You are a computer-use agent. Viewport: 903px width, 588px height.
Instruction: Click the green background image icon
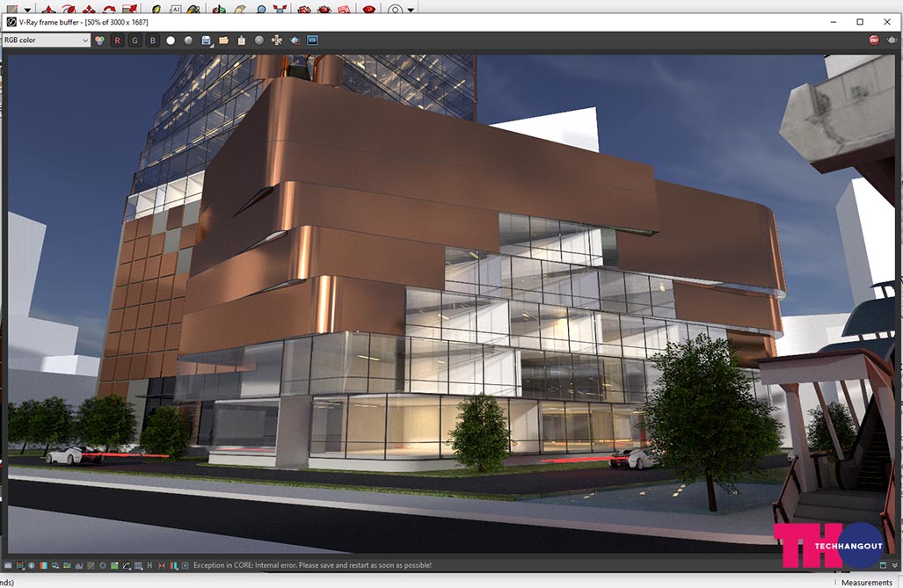click(x=114, y=565)
